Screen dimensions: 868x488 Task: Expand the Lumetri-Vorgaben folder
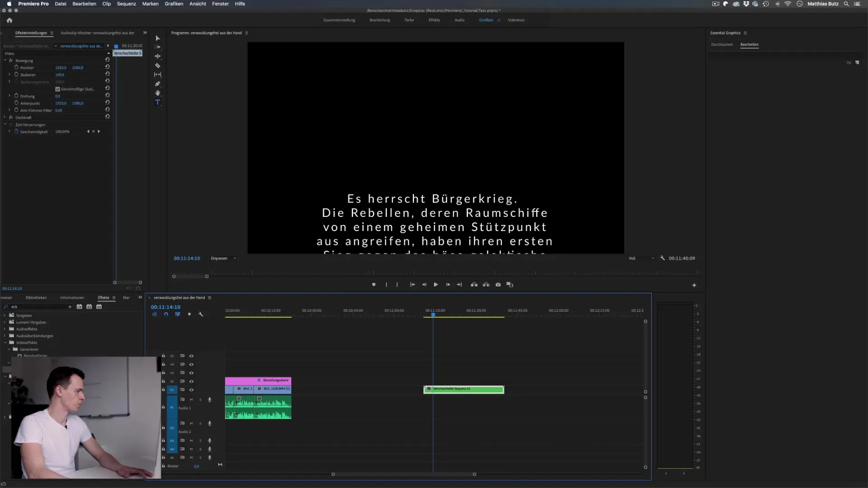point(5,322)
